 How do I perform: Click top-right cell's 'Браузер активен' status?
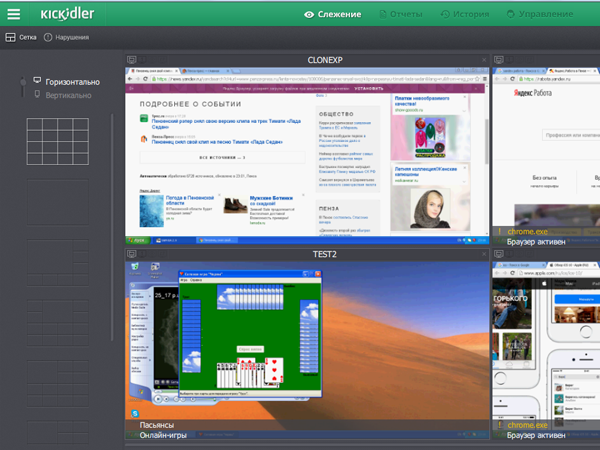[x=536, y=242]
